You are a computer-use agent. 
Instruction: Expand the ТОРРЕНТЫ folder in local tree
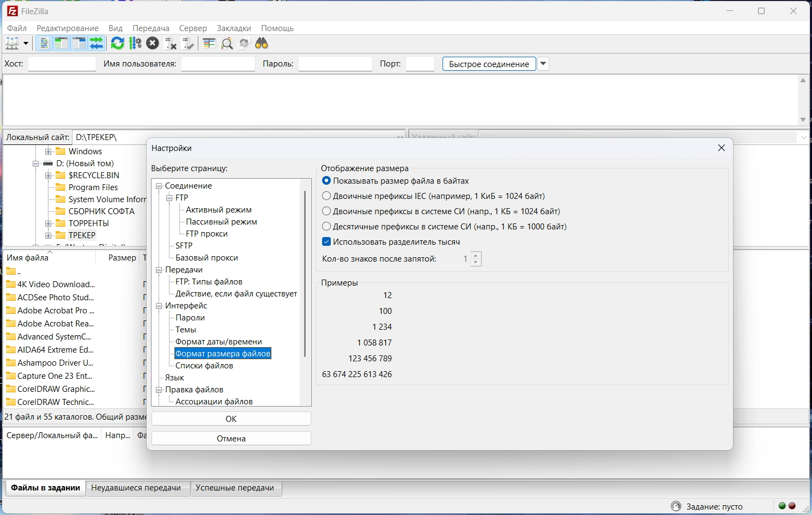coord(49,223)
